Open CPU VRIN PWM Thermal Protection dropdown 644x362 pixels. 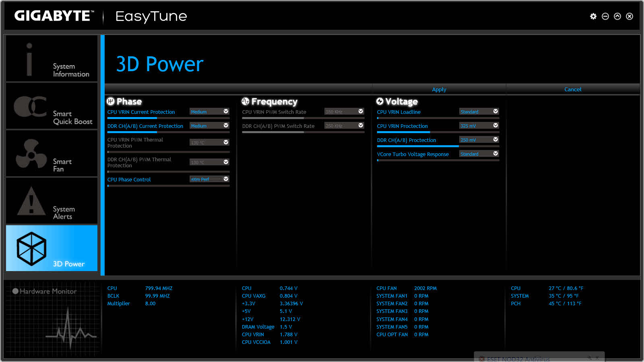pyautogui.click(x=209, y=142)
